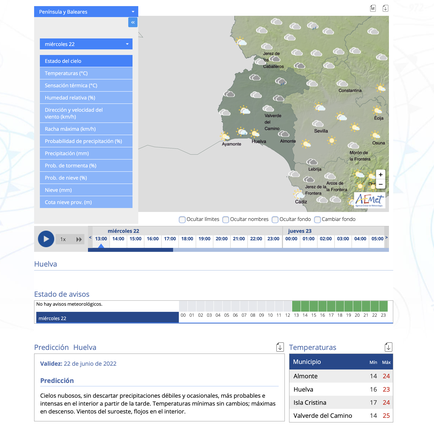434x432 pixels.
Task: Click the miércoles 22 avisos bar
Action: (x=107, y=318)
